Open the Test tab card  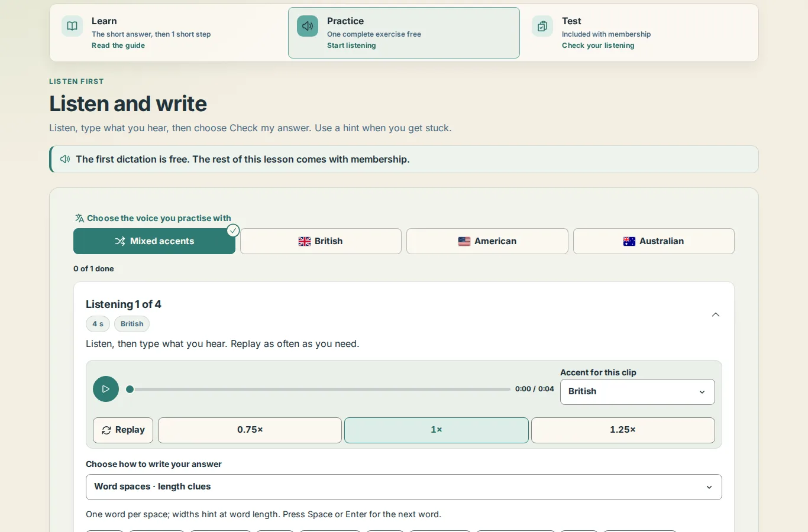pyautogui.click(x=639, y=33)
